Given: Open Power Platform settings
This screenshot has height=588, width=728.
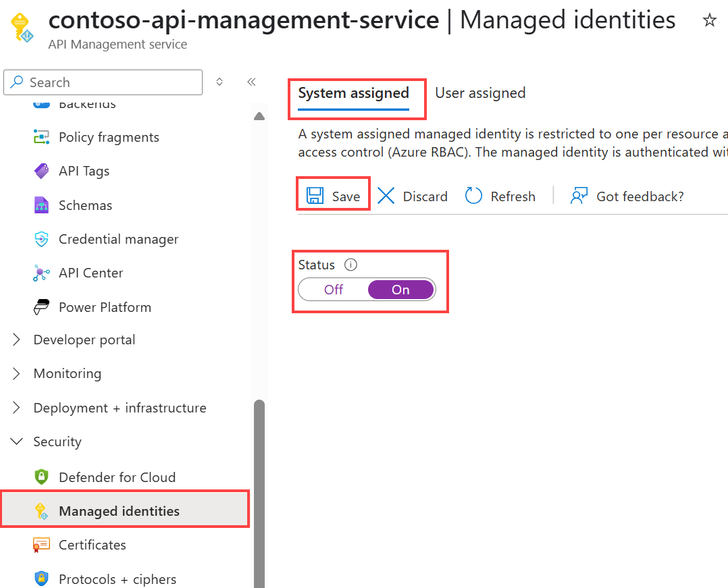Looking at the screenshot, I should tap(105, 307).
